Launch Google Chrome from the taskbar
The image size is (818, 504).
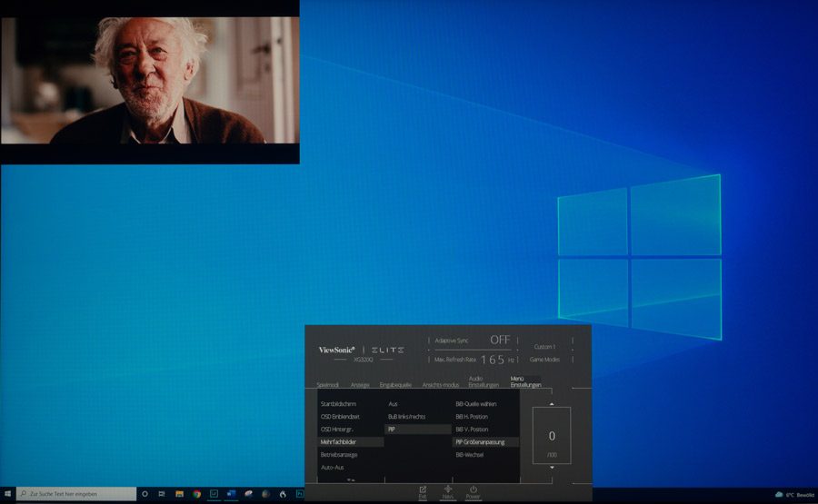(x=196, y=494)
